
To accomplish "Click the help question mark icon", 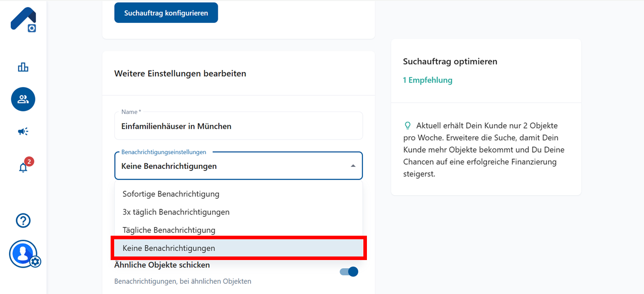I will coord(23,220).
